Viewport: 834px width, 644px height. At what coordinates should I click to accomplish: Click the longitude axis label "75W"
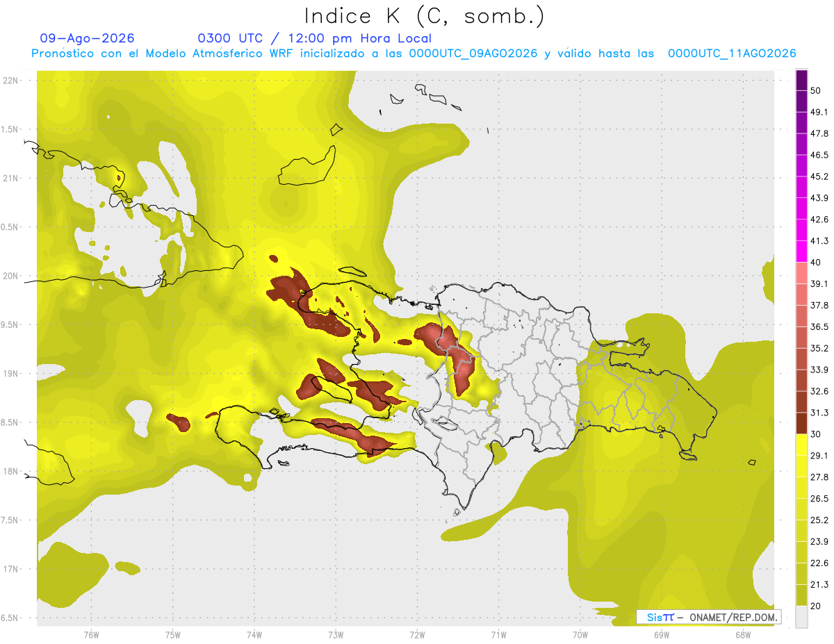[x=172, y=634]
